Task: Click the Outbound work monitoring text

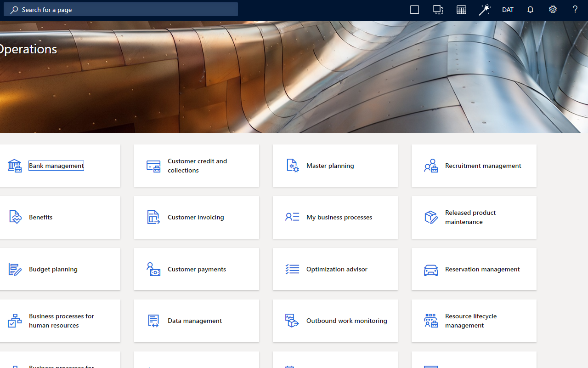Action: pos(347,321)
